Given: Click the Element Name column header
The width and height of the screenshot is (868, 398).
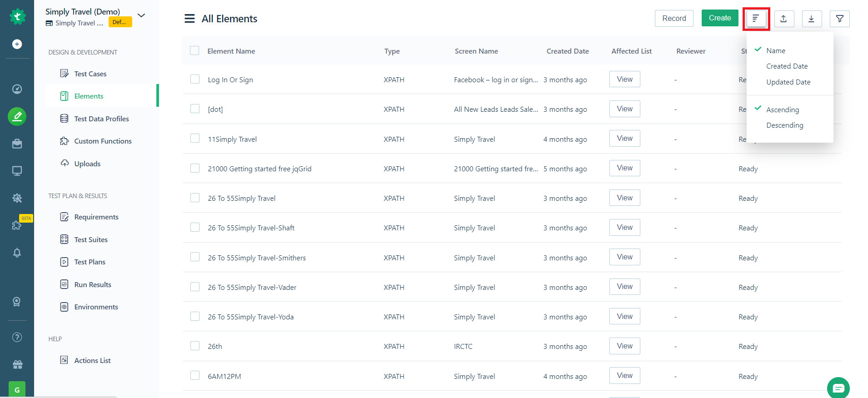Looking at the screenshot, I should (x=231, y=51).
